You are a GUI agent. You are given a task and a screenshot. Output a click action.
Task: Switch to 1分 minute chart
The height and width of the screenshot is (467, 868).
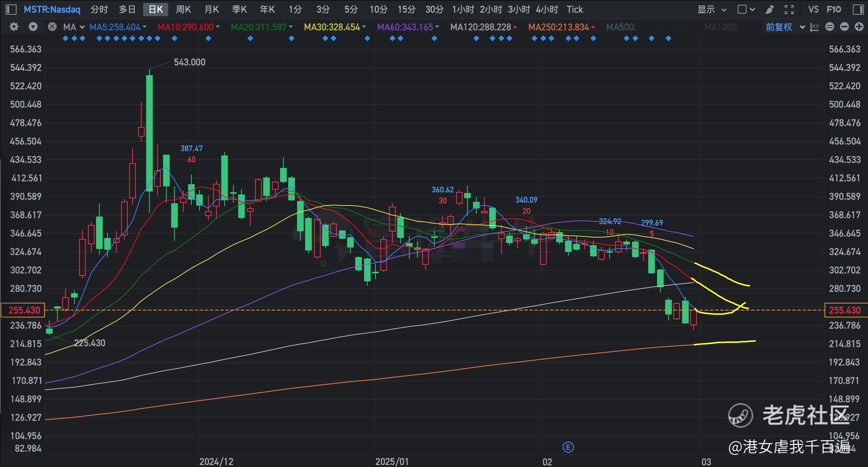[x=295, y=10]
